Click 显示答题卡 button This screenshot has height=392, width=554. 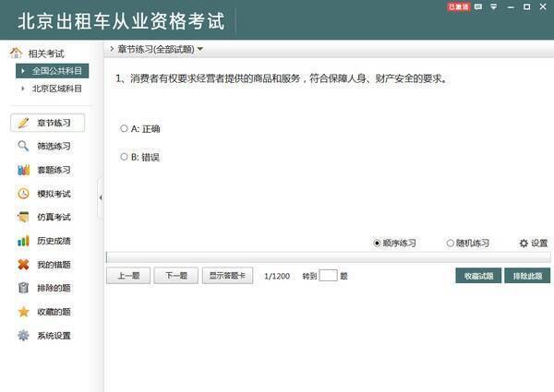point(227,276)
